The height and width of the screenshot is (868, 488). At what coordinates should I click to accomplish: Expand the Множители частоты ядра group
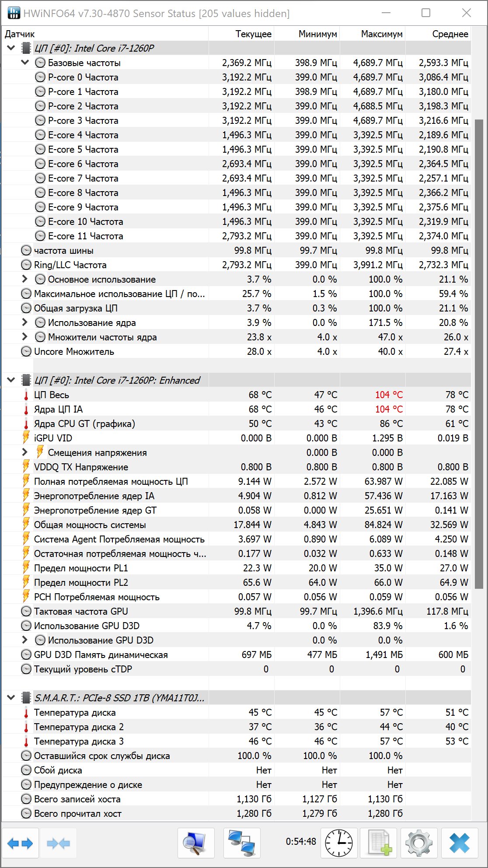[25, 336]
